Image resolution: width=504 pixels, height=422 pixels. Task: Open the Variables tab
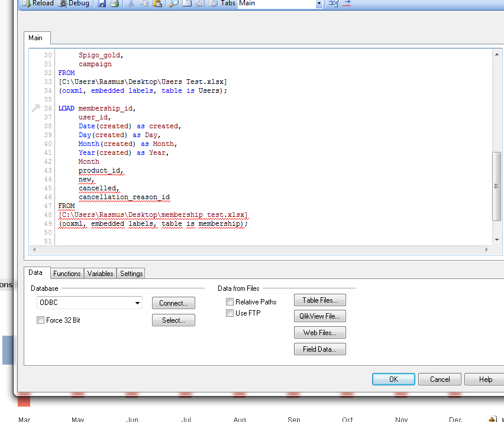[100, 274]
